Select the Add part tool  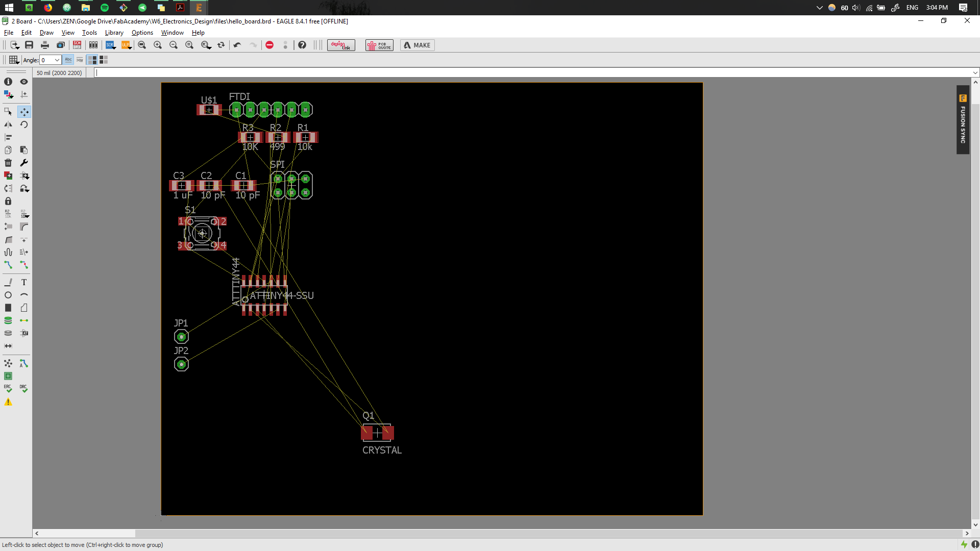[8, 176]
